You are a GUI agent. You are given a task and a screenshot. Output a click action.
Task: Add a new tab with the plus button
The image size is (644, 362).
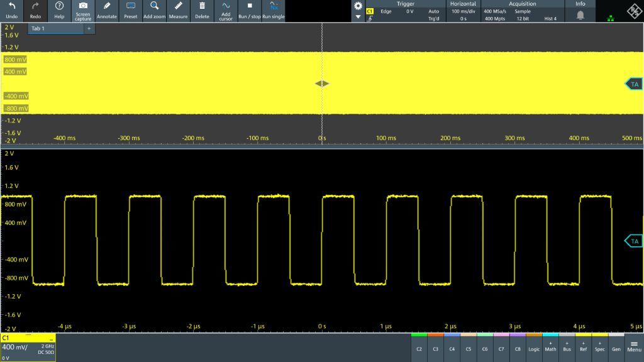[89, 28]
